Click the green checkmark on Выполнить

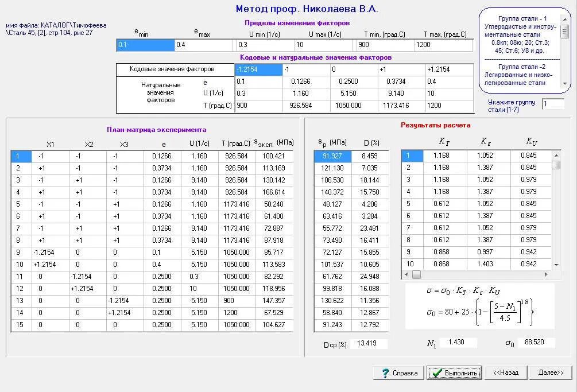437,373
